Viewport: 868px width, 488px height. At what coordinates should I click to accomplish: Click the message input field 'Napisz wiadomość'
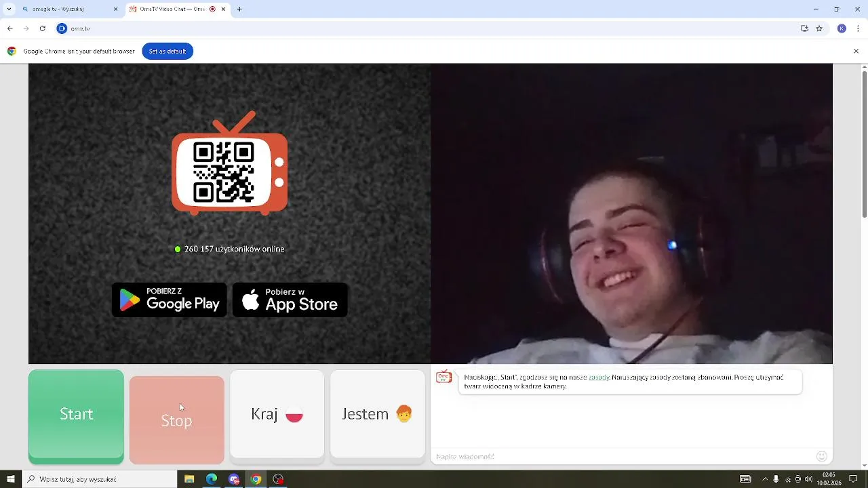(x=623, y=457)
